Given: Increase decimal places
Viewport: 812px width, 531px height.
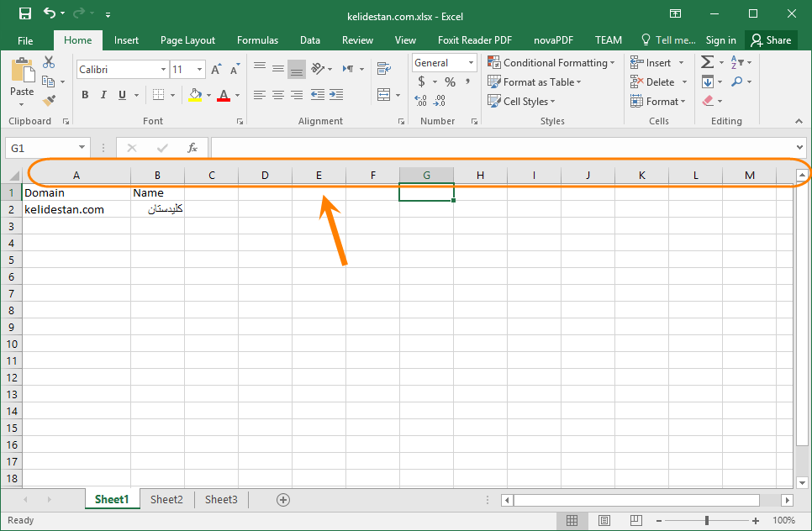Looking at the screenshot, I should 421,101.
